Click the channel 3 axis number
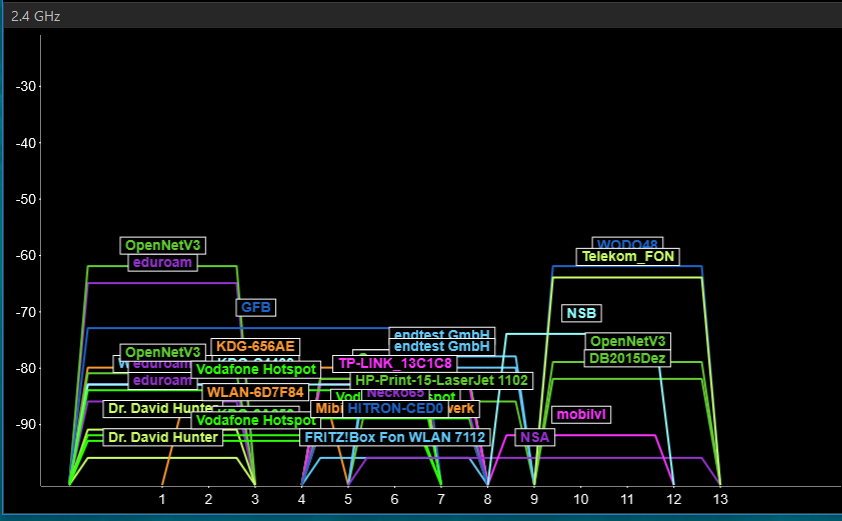 point(255,500)
